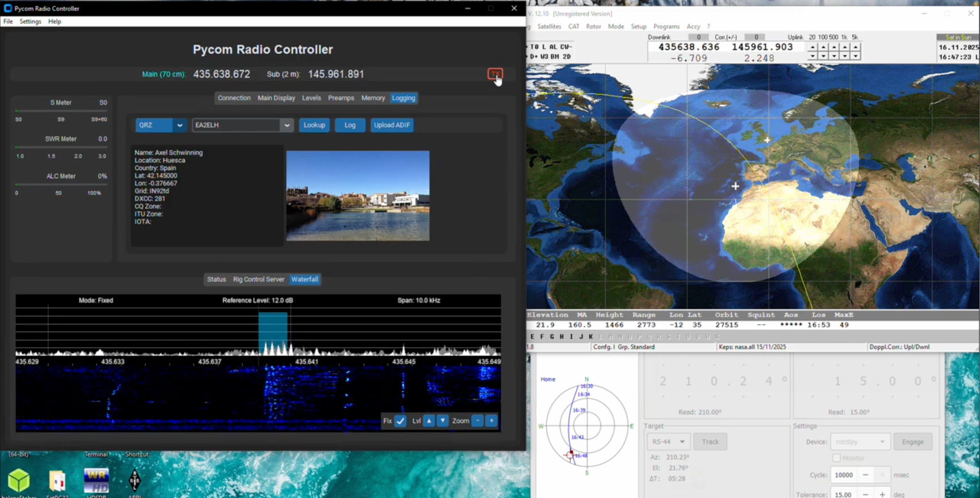Image resolution: width=980 pixels, height=498 pixels.
Task: Click the Log button
Action: (x=350, y=125)
